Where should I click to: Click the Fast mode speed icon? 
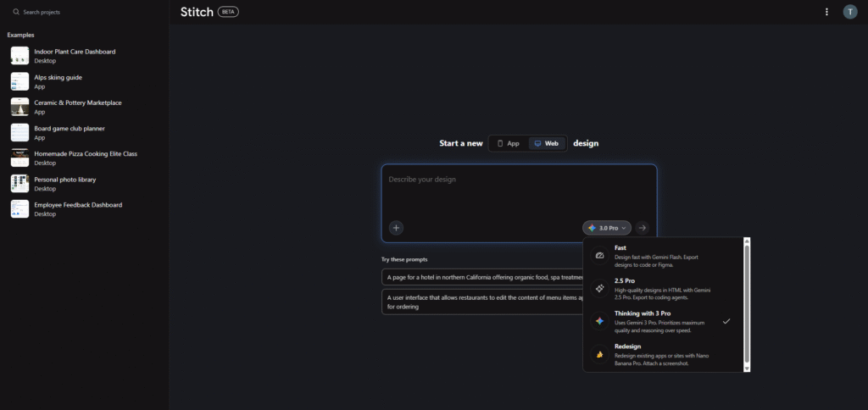pyautogui.click(x=599, y=256)
